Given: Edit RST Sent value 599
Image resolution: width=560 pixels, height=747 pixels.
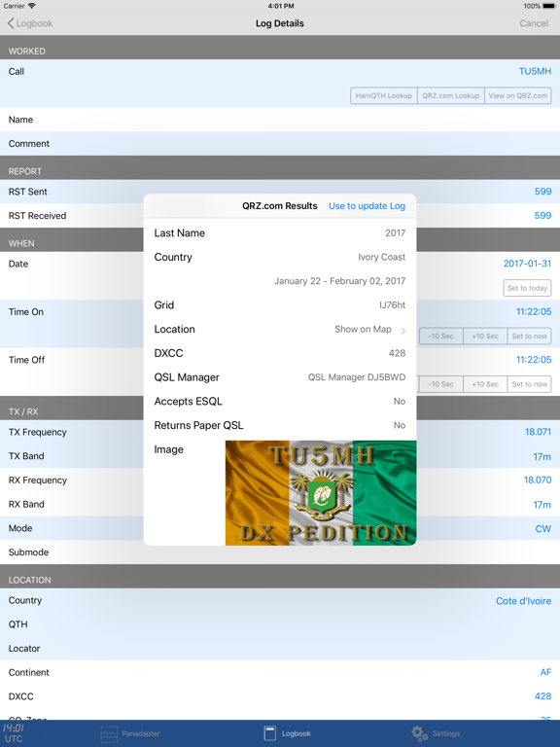Looking at the screenshot, I should [x=542, y=192].
